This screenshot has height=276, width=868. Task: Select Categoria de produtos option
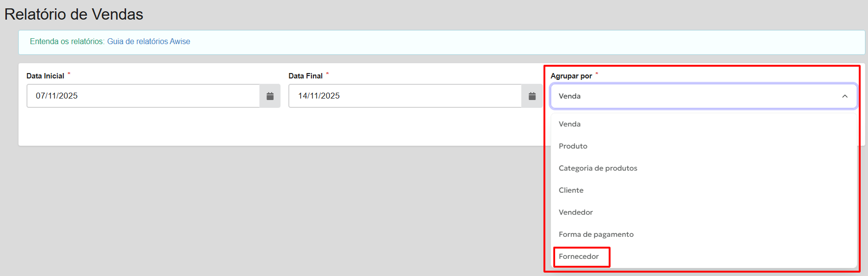[598, 168]
